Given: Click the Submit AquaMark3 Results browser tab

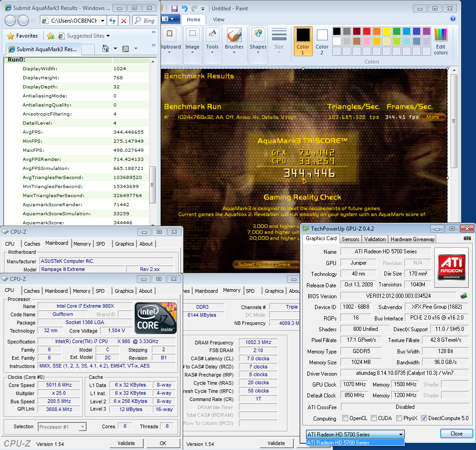Looking at the screenshot, I should tap(44, 49).
